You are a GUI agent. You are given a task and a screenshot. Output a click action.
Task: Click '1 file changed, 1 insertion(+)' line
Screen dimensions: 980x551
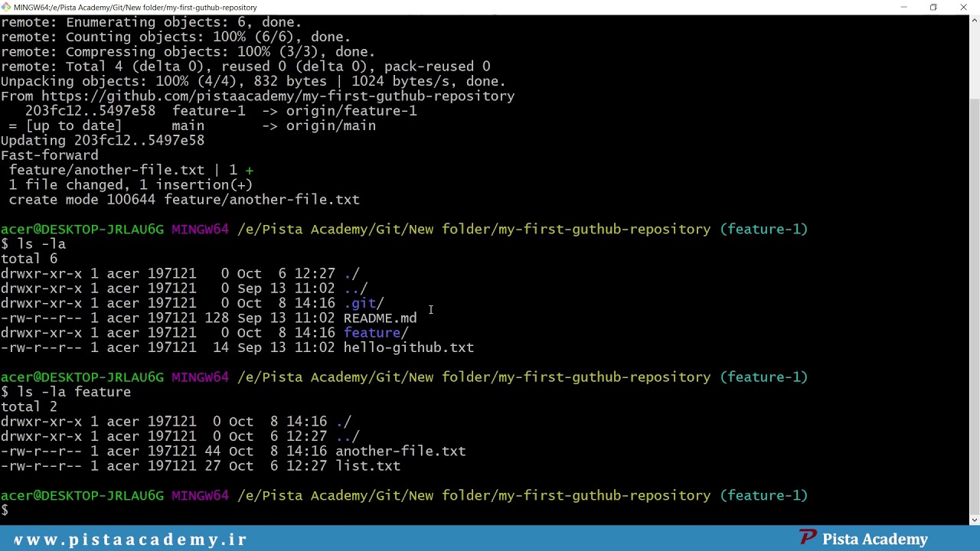click(130, 185)
